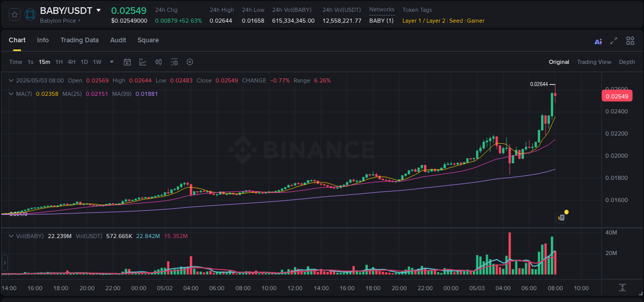Click the current price tag 0.02549
The image size is (644, 302).
point(617,96)
